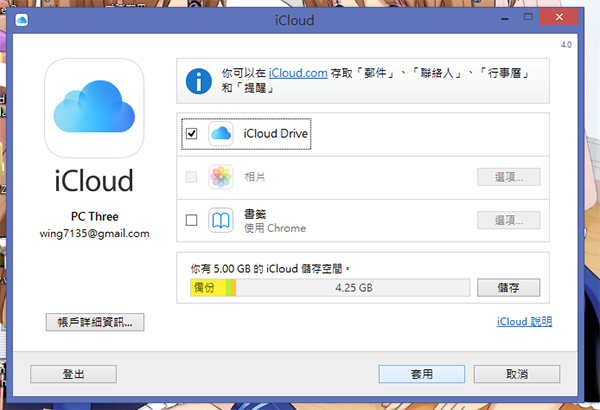Viewport: 600px width, 410px height.
Task: Click the iCloud Drive cloud icon
Action: (x=221, y=133)
